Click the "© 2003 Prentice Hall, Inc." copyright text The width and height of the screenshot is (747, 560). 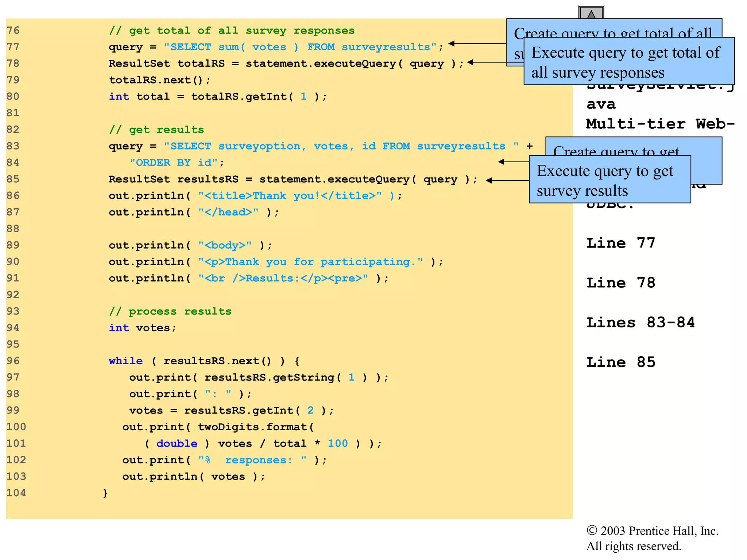(x=653, y=531)
